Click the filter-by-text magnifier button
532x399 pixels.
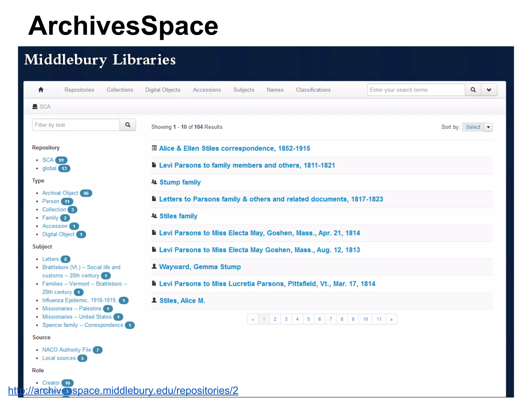(128, 125)
